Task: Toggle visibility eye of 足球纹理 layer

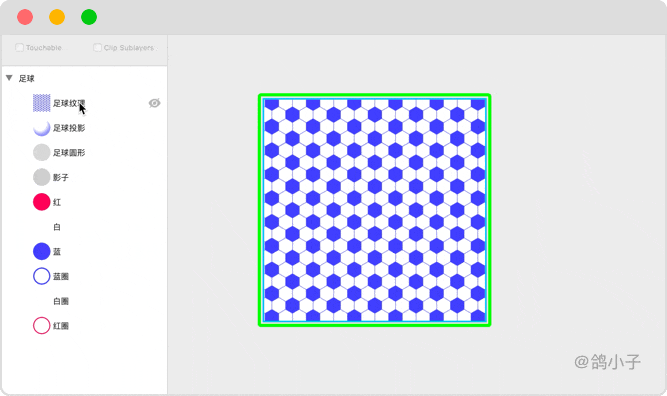Action: coord(154,103)
